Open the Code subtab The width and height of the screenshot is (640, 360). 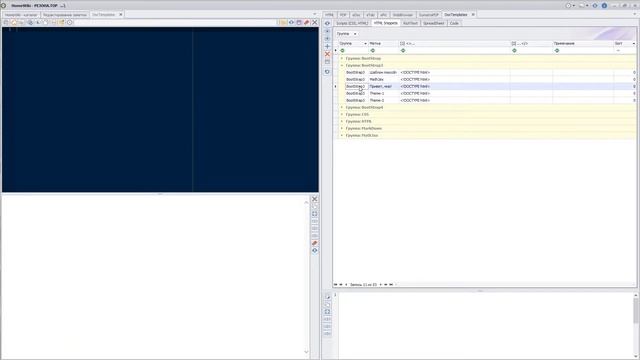tap(454, 23)
